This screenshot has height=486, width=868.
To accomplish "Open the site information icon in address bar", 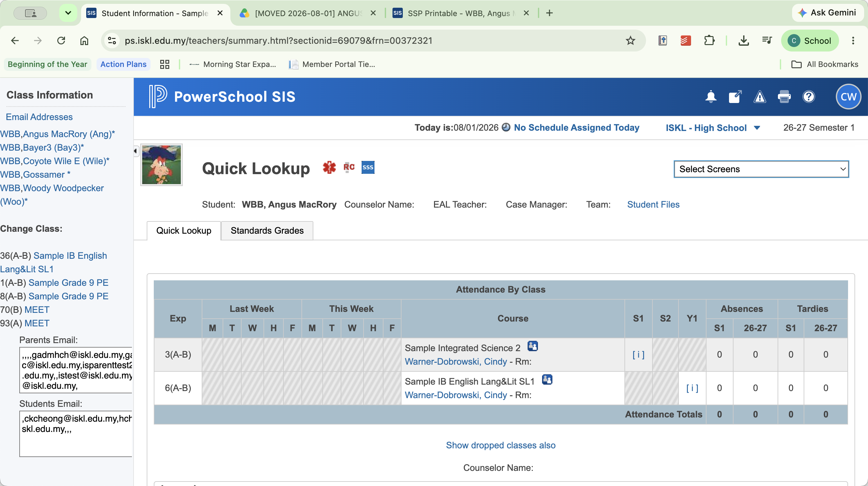I will (x=112, y=41).
